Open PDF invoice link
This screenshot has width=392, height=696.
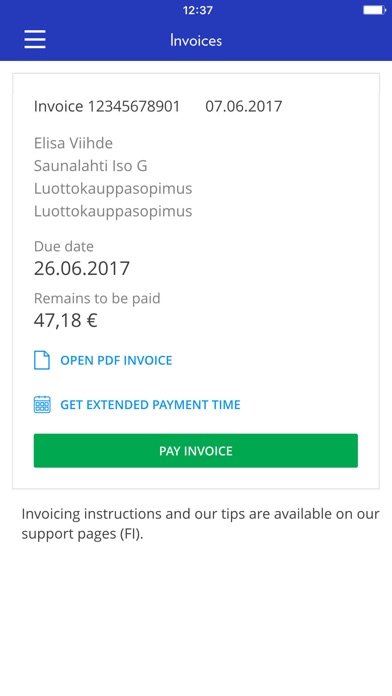click(x=116, y=360)
